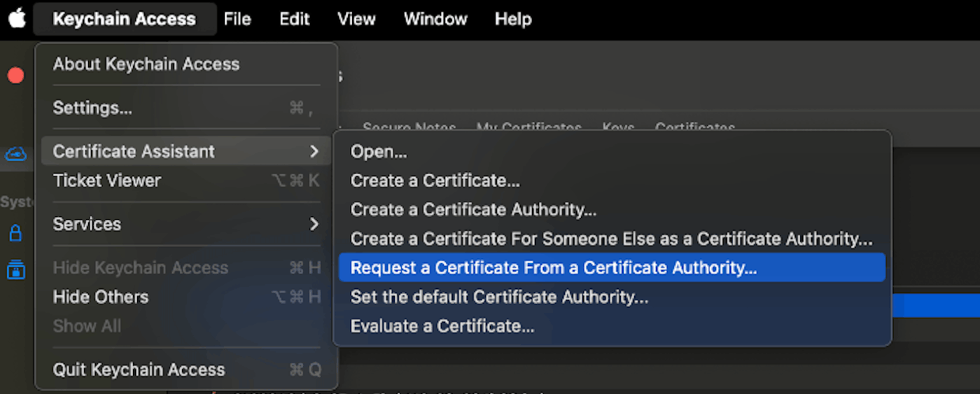Screen dimensions: 980x394
Task: Choose Create a Certificate...
Action: click(x=612, y=181)
